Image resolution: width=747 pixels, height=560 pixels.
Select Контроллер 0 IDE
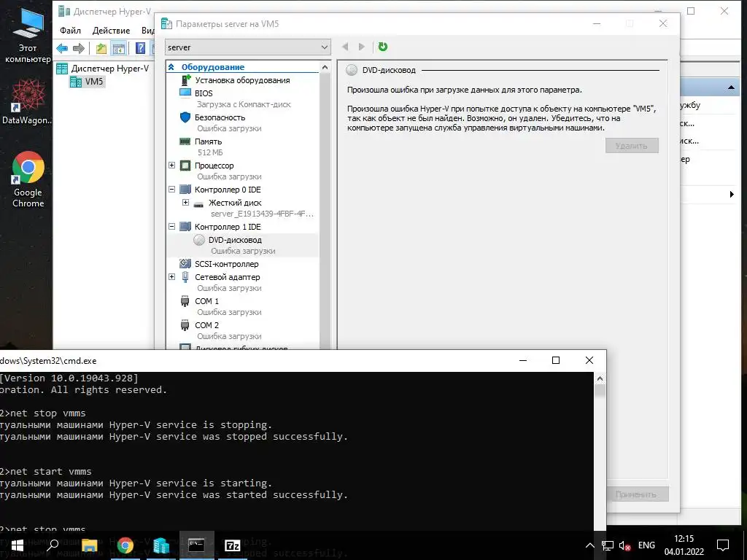click(x=228, y=190)
